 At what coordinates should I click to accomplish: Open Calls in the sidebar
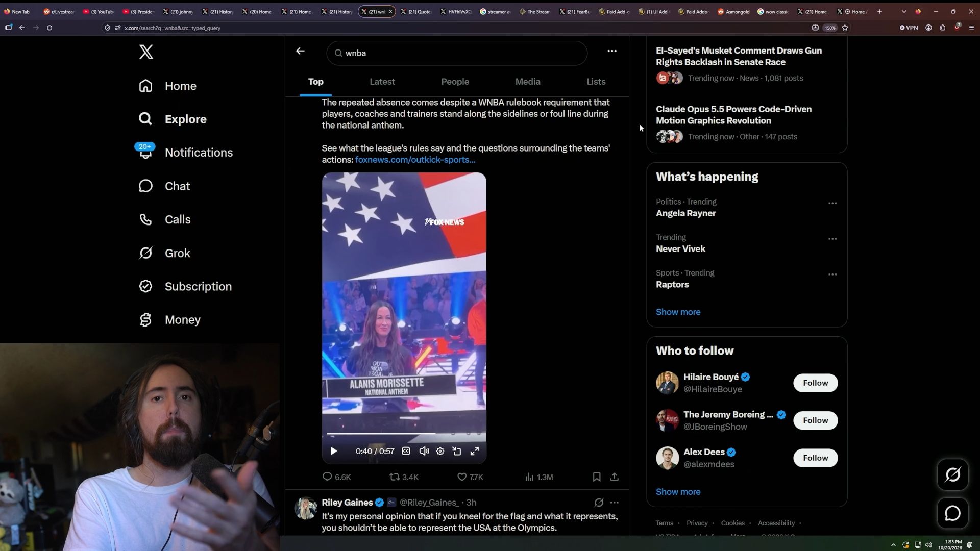click(165, 219)
